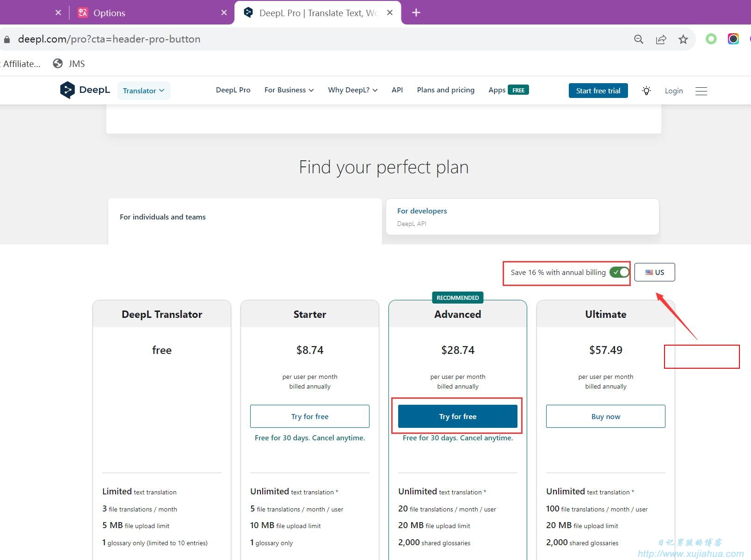Toggle dark mode lightbulb icon
The image size is (751, 560).
tap(646, 91)
